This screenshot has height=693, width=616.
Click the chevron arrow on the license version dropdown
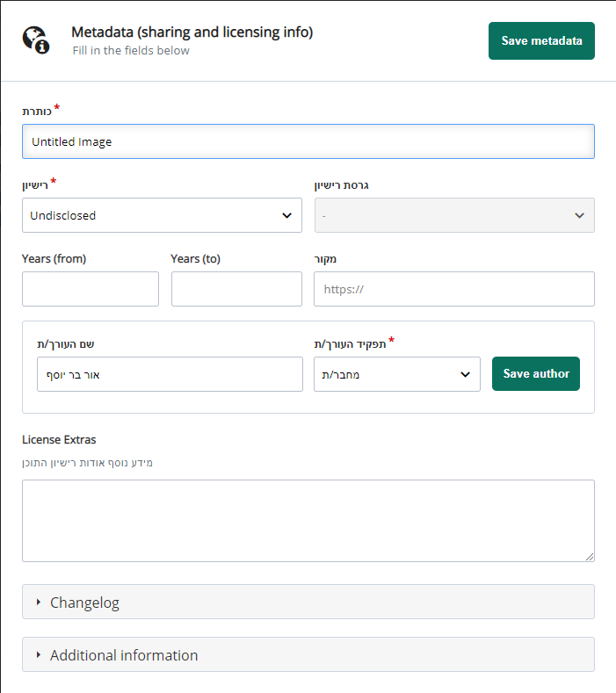pos(579,215)
